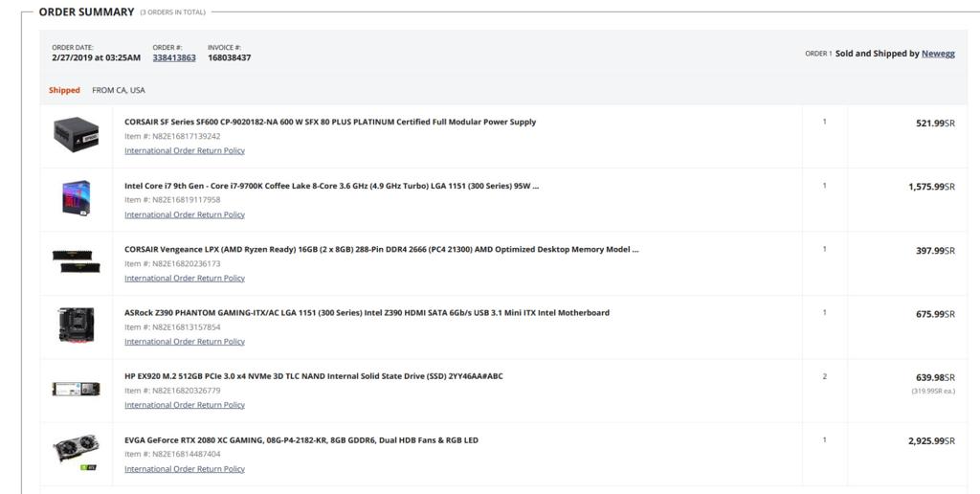Click the Corsair Vengeance memory thumbnail
Viewport: 980px width, 494px height.
tap(77, 261)
